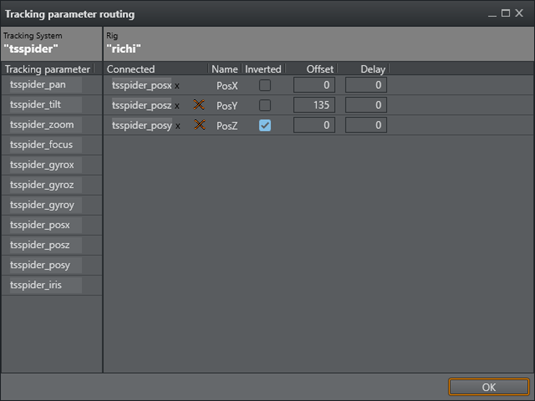Viewport: 535px width, 401px height.
Task: Select tsspider_gyroy tracking parameter
Action: [46, 205]
